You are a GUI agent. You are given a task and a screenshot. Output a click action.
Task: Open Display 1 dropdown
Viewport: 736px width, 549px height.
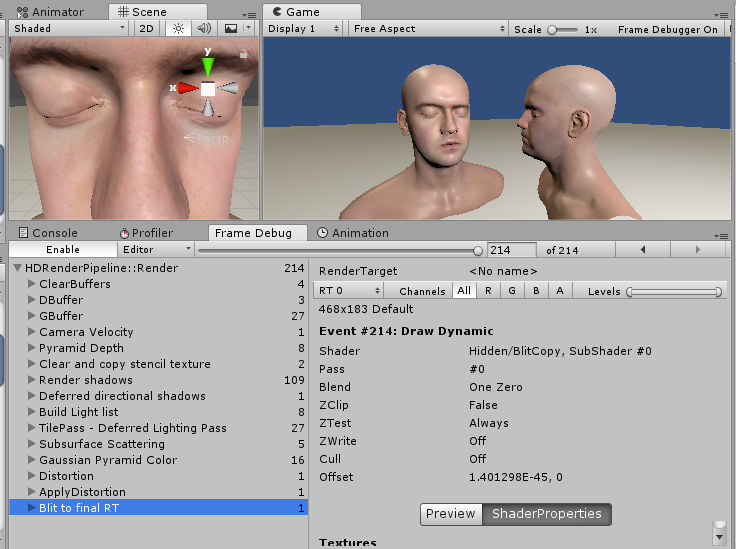pos(303,29)
